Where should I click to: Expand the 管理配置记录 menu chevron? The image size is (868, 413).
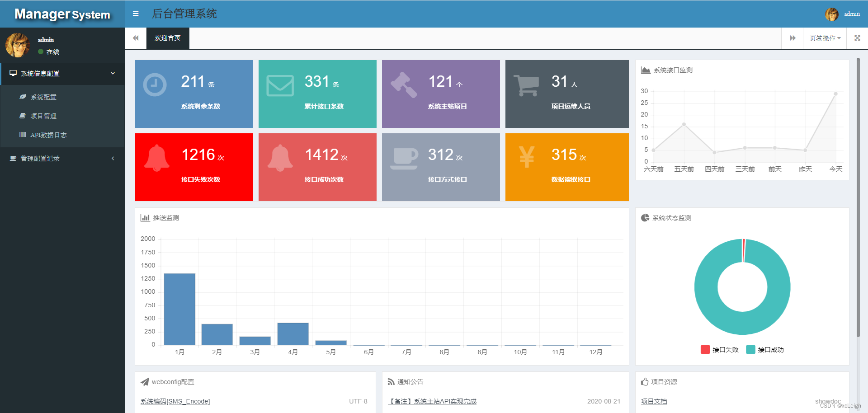coord(113,158)
